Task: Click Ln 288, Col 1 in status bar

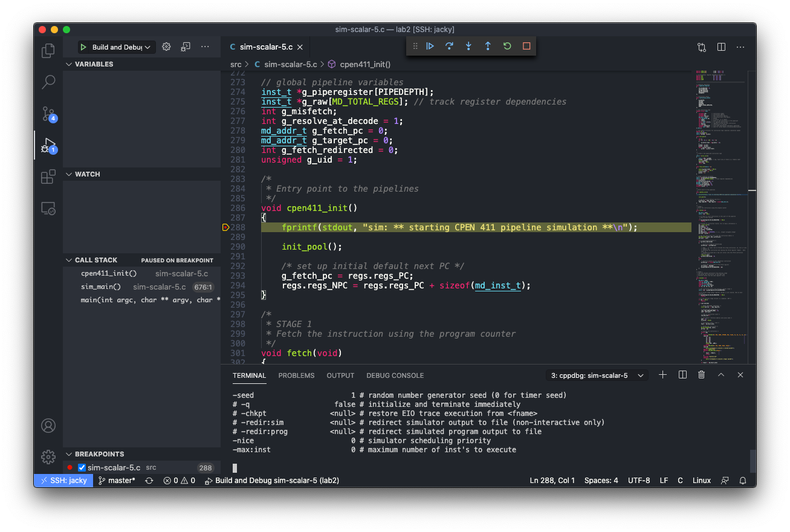Action: (552, 481)
